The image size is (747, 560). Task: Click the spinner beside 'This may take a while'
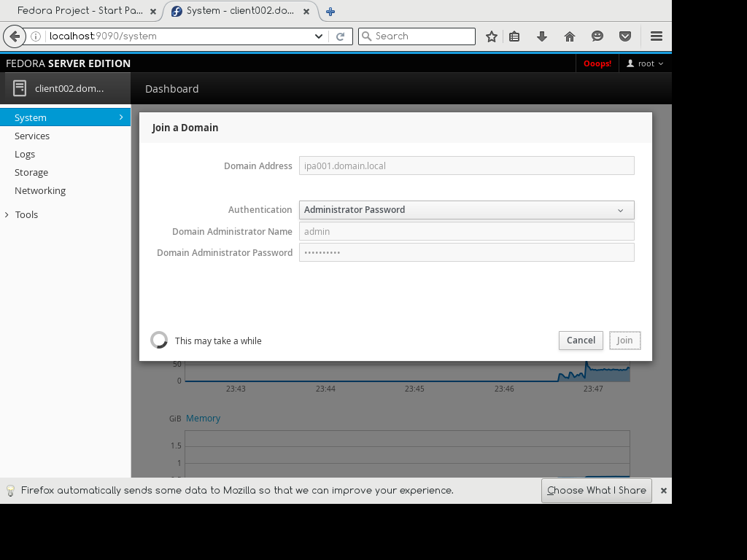[x=159, y=340]
